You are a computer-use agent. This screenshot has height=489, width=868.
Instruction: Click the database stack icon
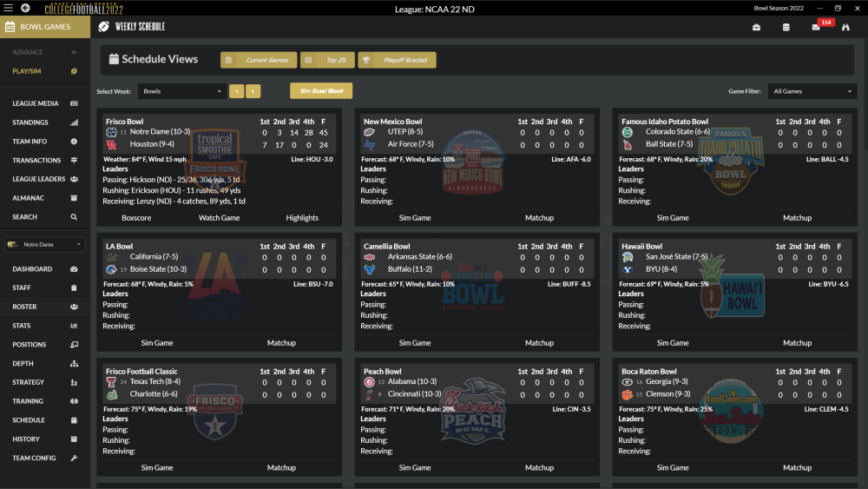point(786,27)
